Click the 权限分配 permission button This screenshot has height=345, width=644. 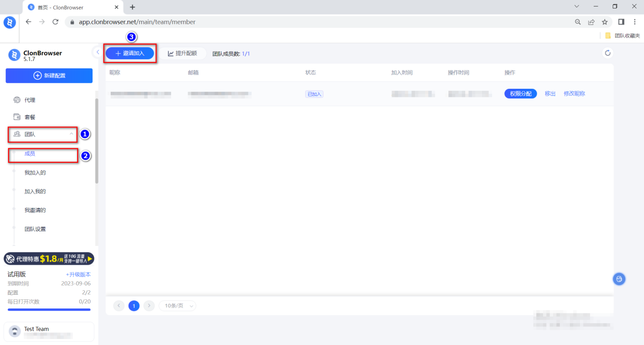pyautogui.click(x=521, y=94)
